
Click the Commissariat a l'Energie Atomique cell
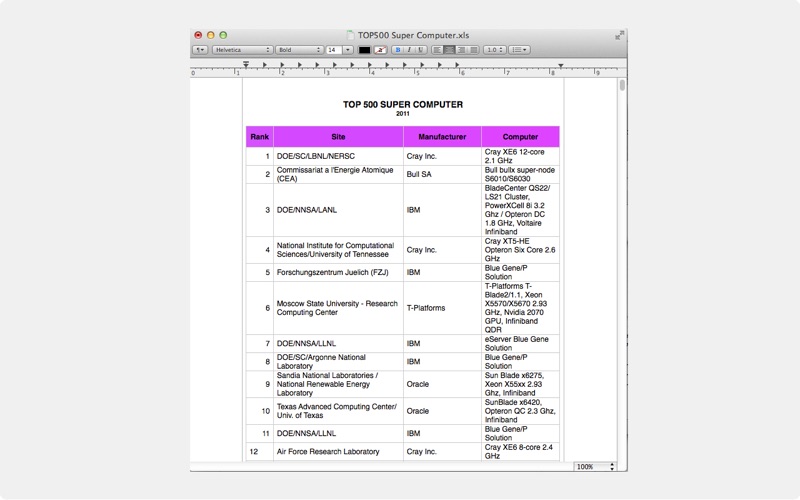(x=338, y=174)
